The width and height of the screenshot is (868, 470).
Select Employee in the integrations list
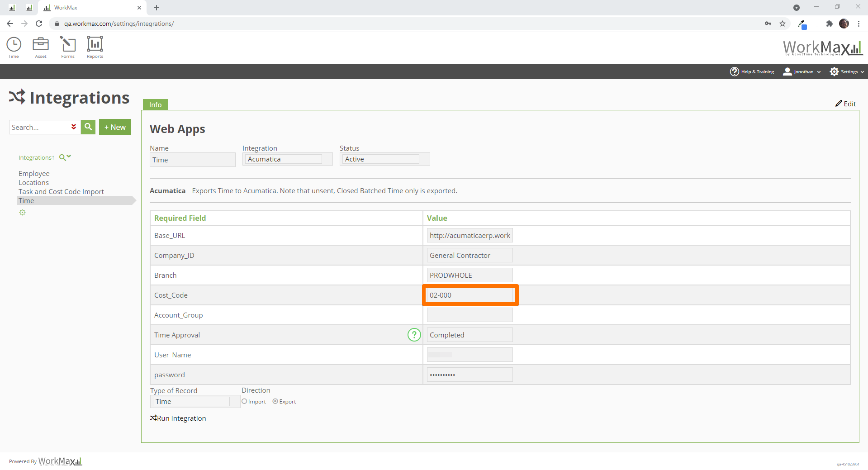(x=34, y=173)
